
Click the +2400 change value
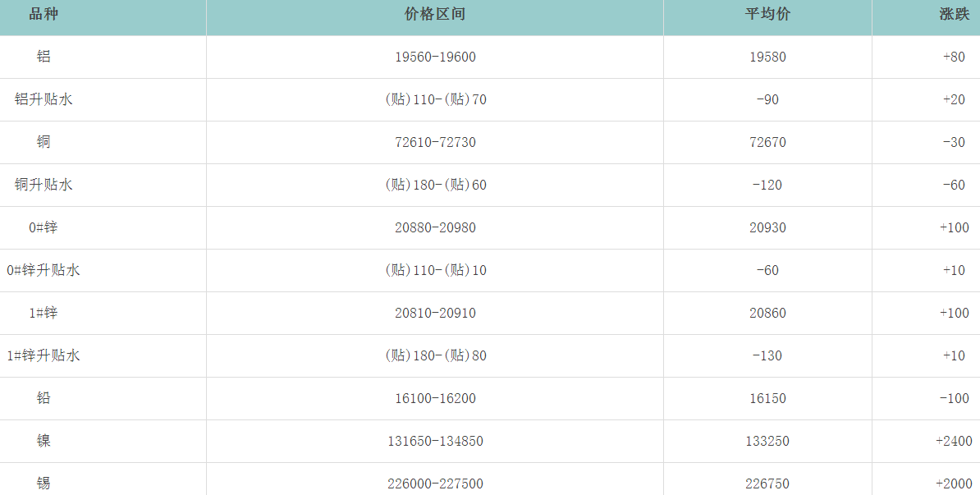pyautogui.click(x=954, y=441)
